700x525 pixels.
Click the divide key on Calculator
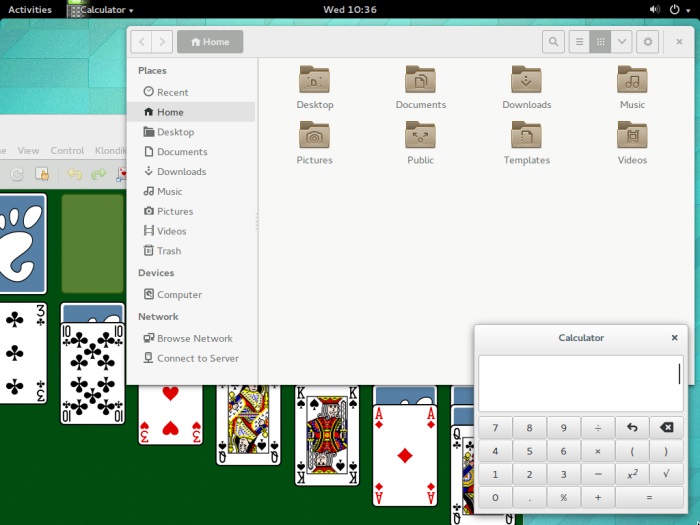(x=598, y=428)
